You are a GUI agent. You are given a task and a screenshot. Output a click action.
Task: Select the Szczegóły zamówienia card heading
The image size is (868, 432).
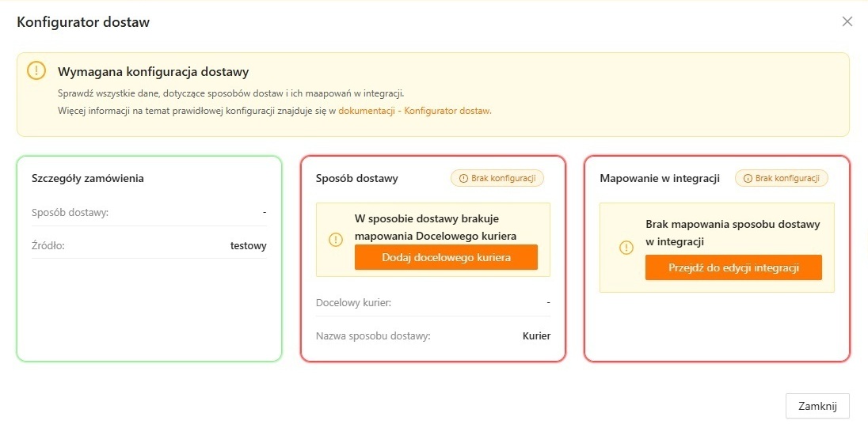pyautogui.click(x=87, y=178)
